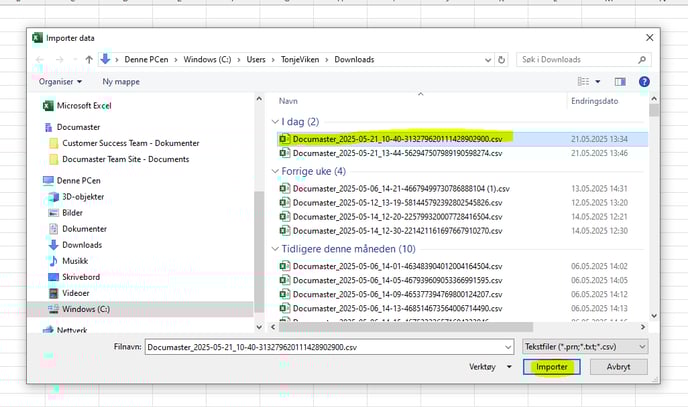This screenshot has height=407, width=688.
Task: Click the search magnifier icon
Action: (x=642, y=60)
